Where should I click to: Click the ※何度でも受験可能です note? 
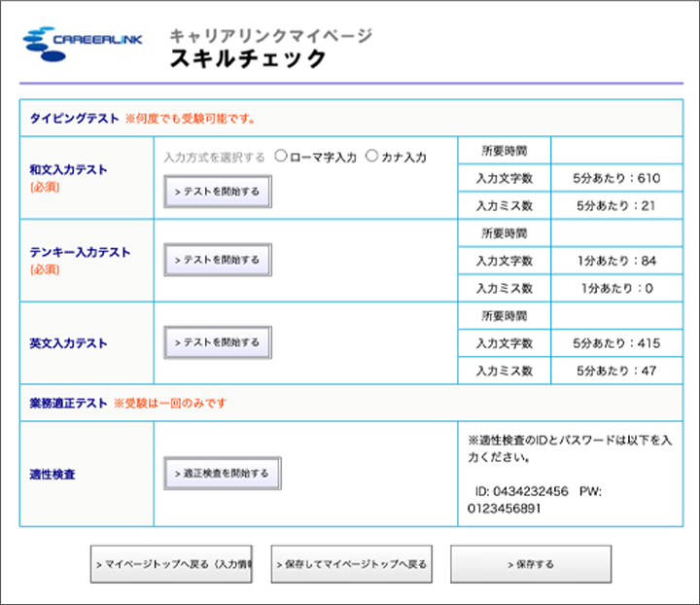point(190,119)
